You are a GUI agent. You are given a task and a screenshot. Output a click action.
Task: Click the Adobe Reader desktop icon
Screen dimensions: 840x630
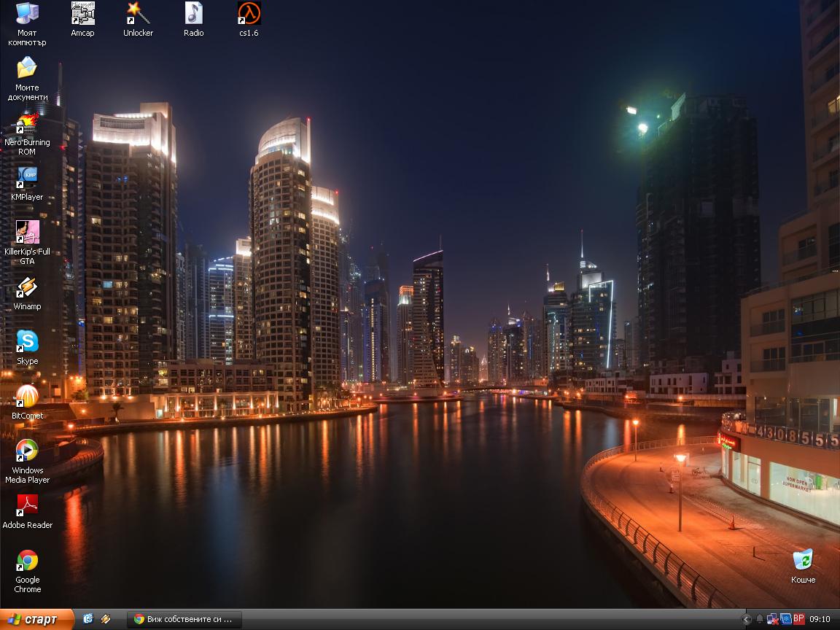point(27,505)
